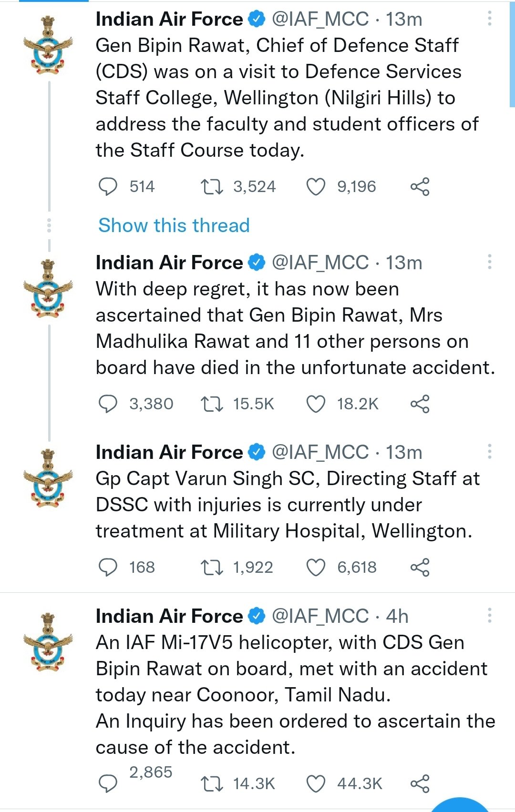Open @IAF_MCC handle on the first tweet
515x812 pixels.
(x=320, y=19)
